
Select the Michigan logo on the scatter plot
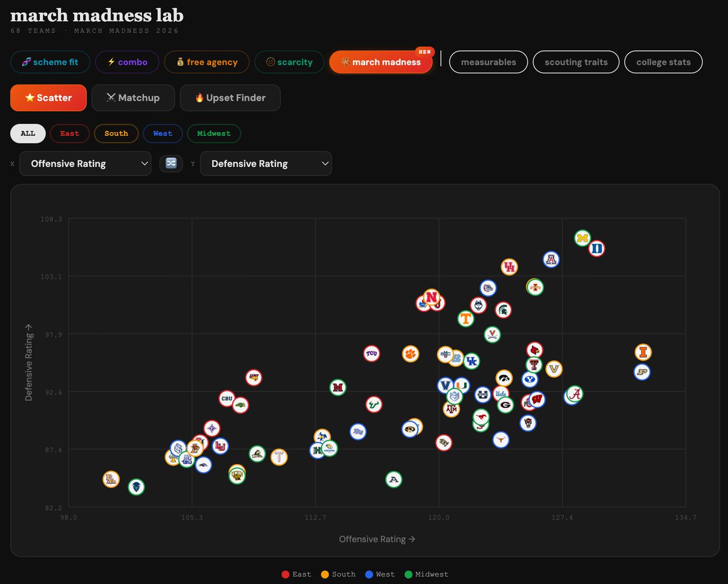(x=582, y=238)
